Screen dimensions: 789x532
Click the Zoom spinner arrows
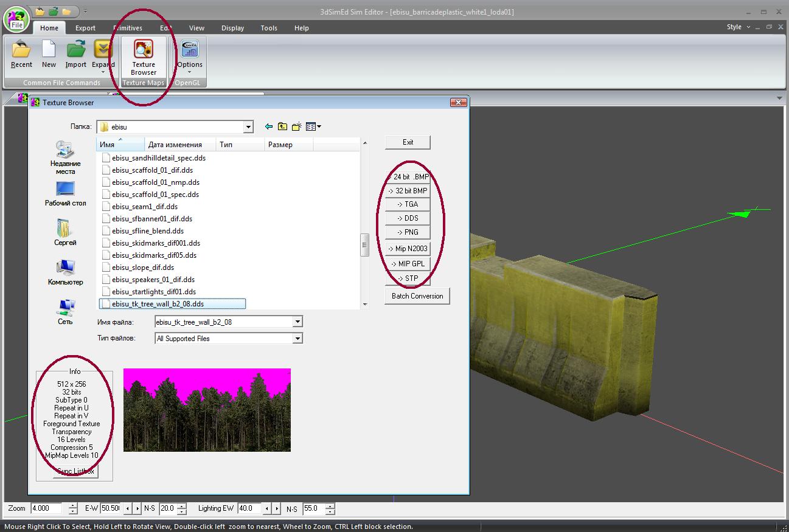pos(73,508)
